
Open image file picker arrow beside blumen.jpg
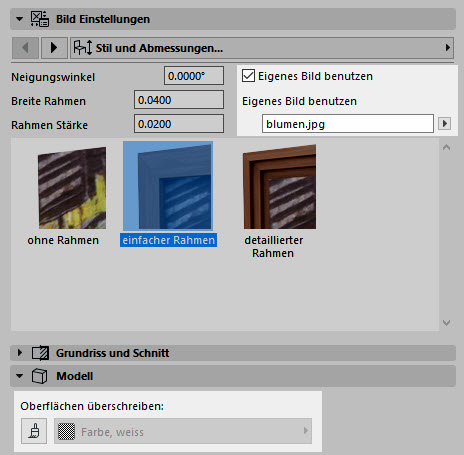pos(444,124)
